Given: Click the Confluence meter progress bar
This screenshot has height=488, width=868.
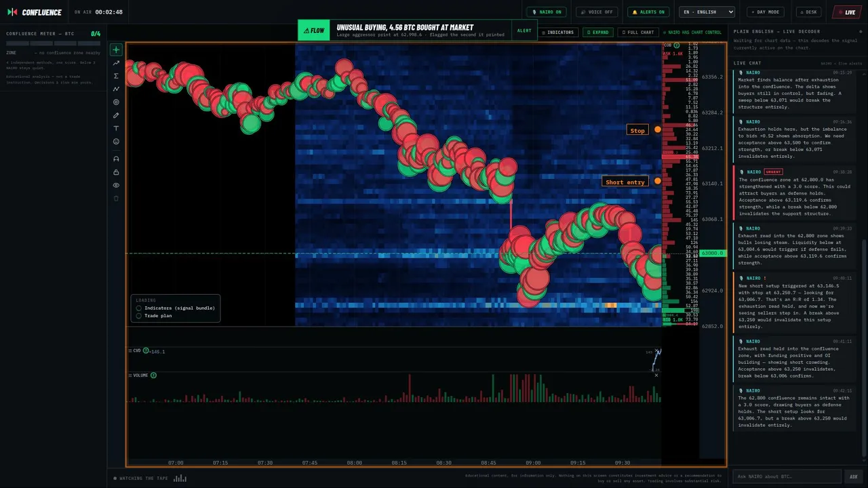Looking at the screenshot, I should click(53, 43).
